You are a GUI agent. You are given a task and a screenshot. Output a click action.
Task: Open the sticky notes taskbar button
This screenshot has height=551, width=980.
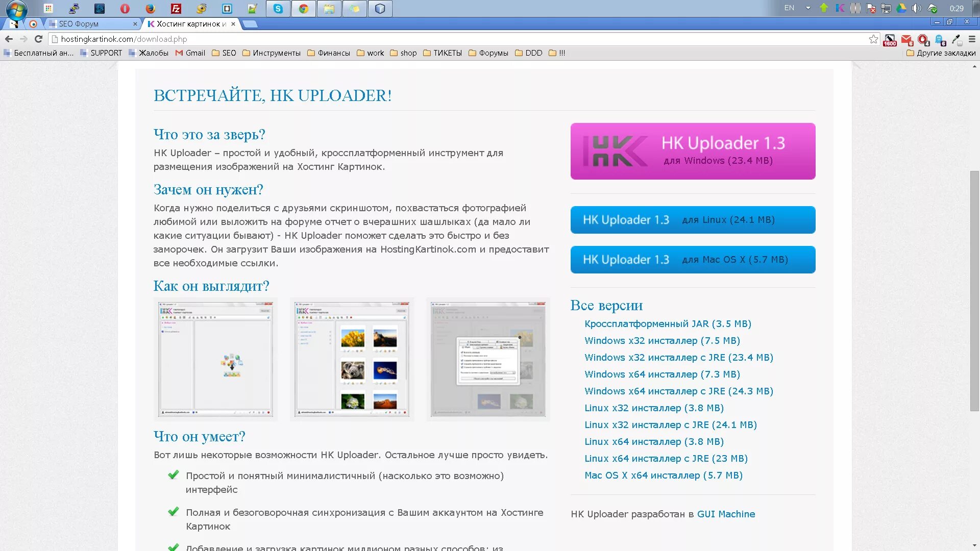pos(354,9)
